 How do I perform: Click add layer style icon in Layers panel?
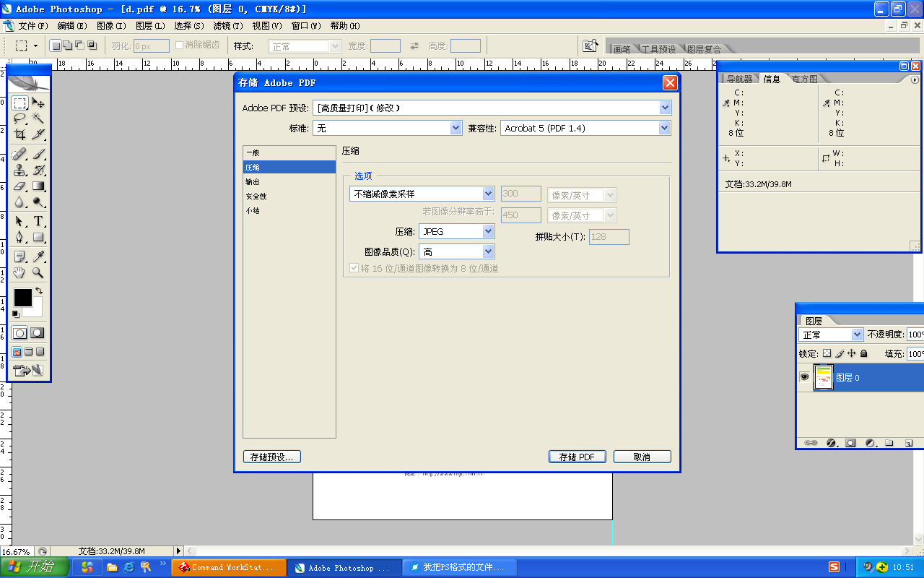click(831, 443)
